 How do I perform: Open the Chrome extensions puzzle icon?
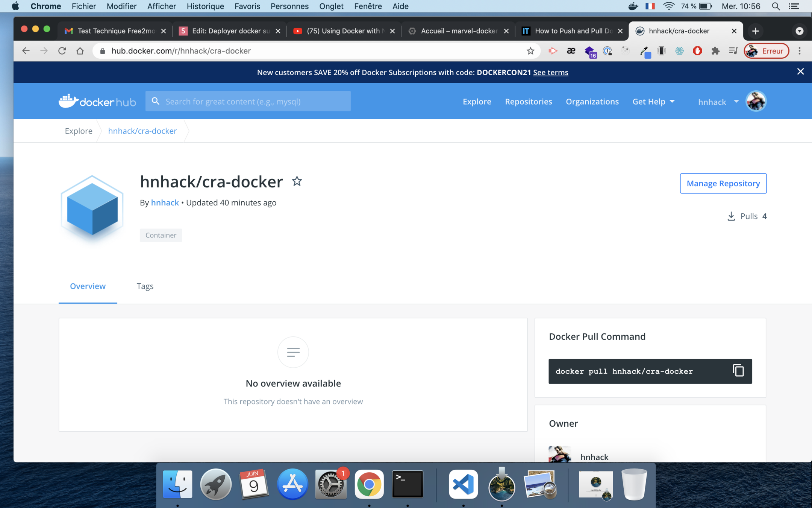coord(715,51)
